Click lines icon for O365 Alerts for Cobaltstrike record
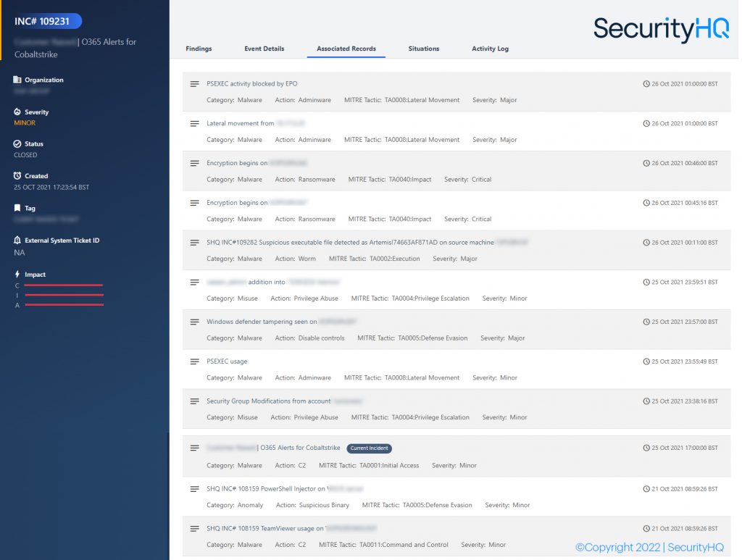This screenshot has width=742, height=560. (194, 448)
